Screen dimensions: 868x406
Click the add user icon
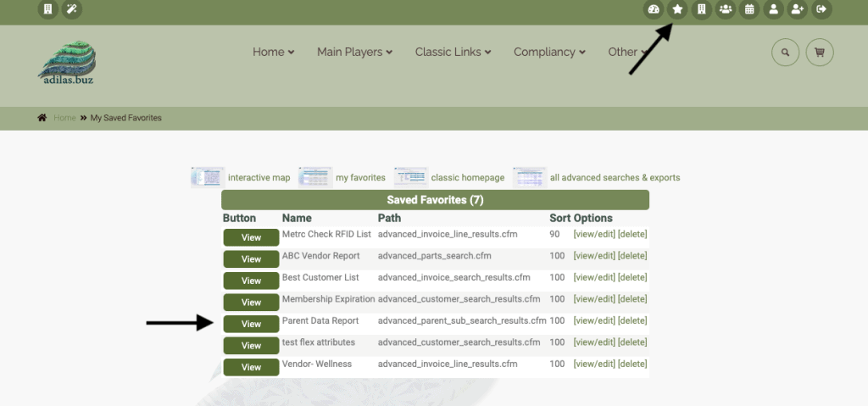pos(798,9)
